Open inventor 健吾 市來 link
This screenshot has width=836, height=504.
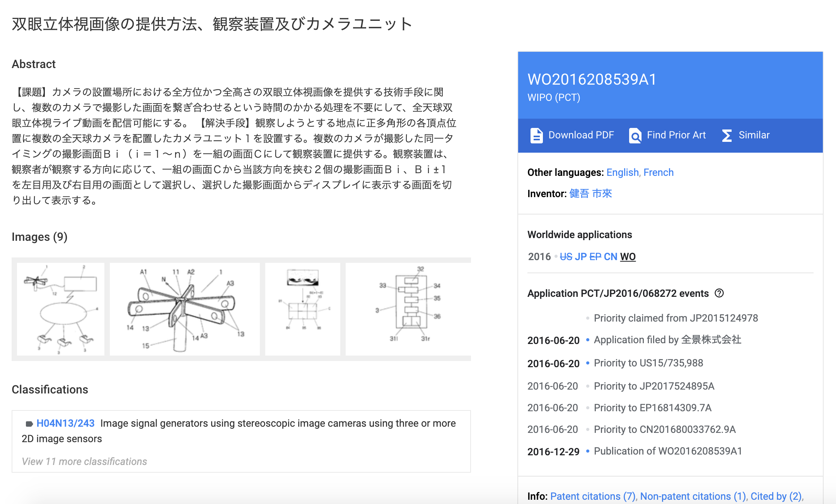(x=590, y=193)
